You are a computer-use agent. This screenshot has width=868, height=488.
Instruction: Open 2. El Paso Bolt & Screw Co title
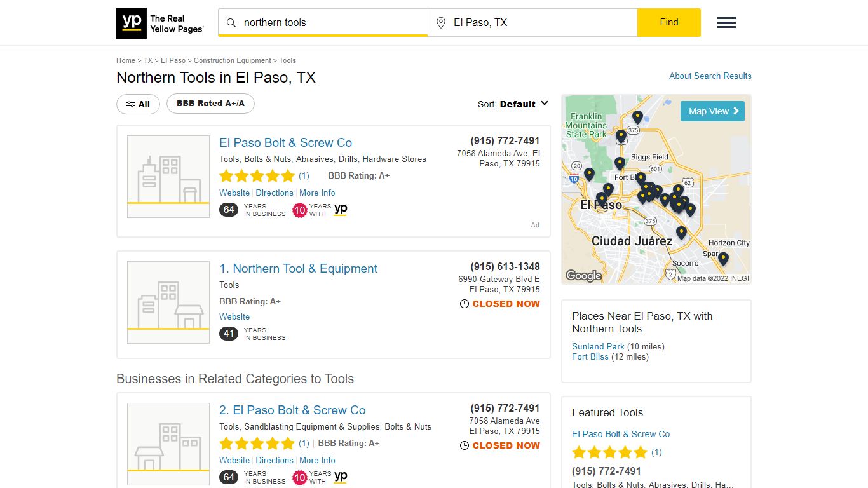coord(292,410)
